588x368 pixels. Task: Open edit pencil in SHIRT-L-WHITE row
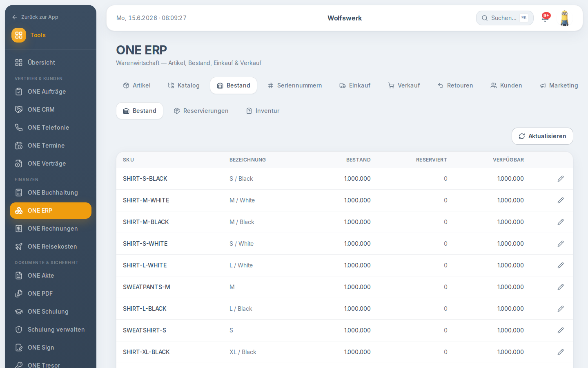click(561, 265)
